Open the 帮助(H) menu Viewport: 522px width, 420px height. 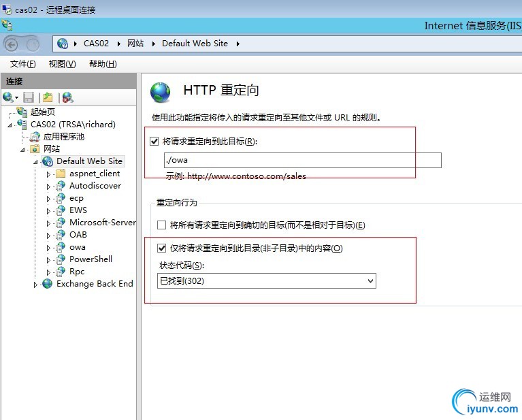[103, 63]
